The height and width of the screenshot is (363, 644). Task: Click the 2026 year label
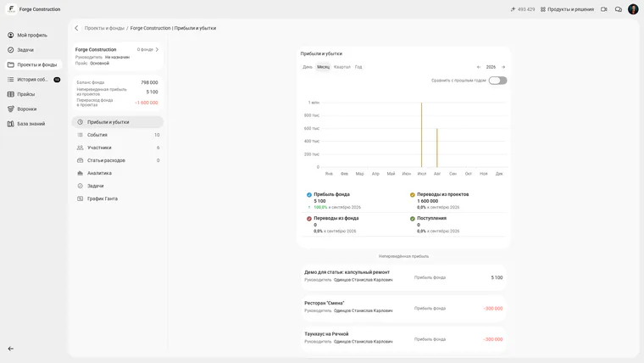point(491,67)
